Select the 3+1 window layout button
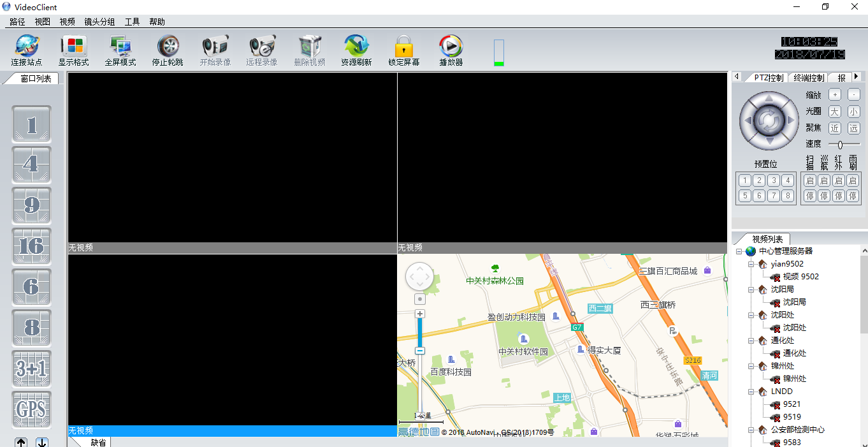 click(x=31, y=369)
